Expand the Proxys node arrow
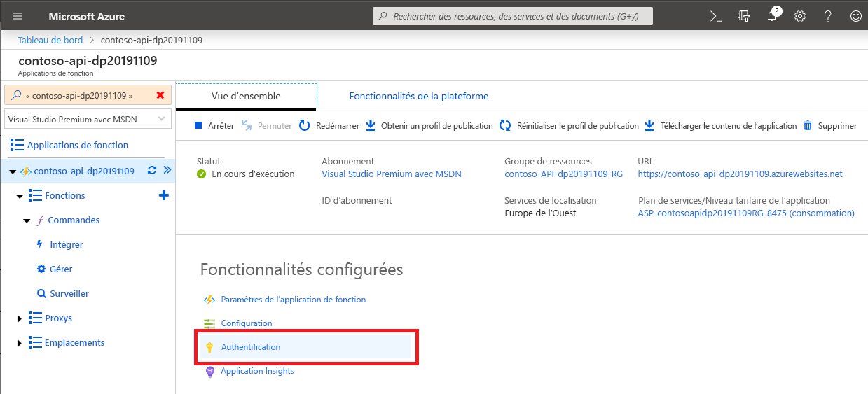The height and width of the screenshot is (394, 868). [20, 318]
